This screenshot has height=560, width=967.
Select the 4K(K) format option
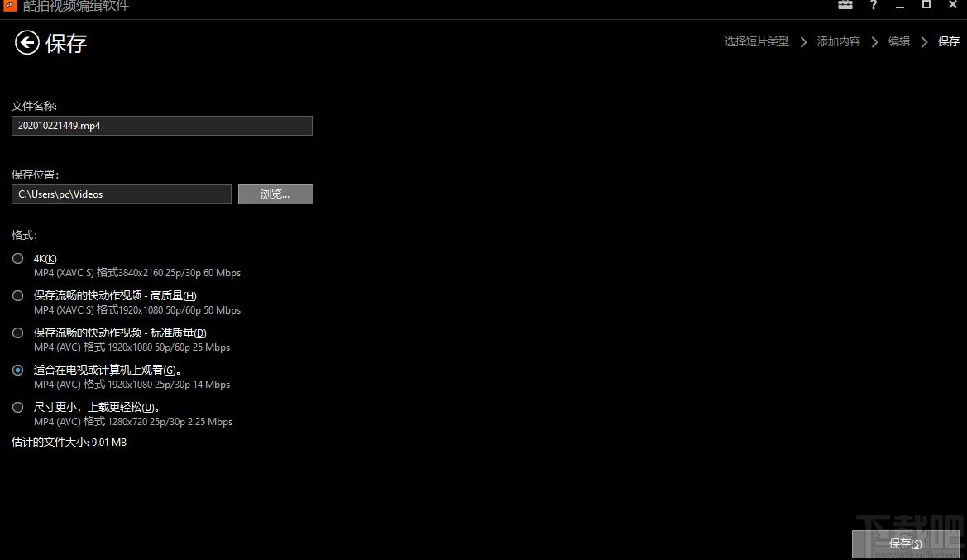[x=18, y=259]
